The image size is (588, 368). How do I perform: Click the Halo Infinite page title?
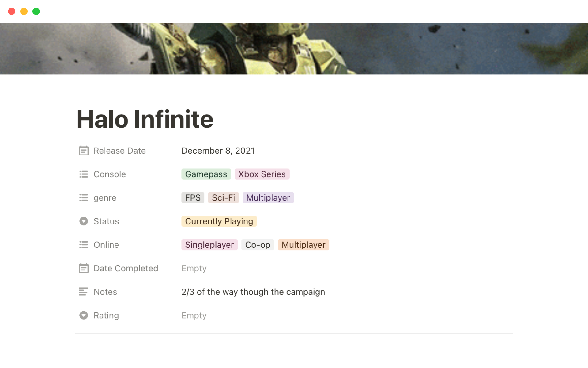click(x=145, y=119)
